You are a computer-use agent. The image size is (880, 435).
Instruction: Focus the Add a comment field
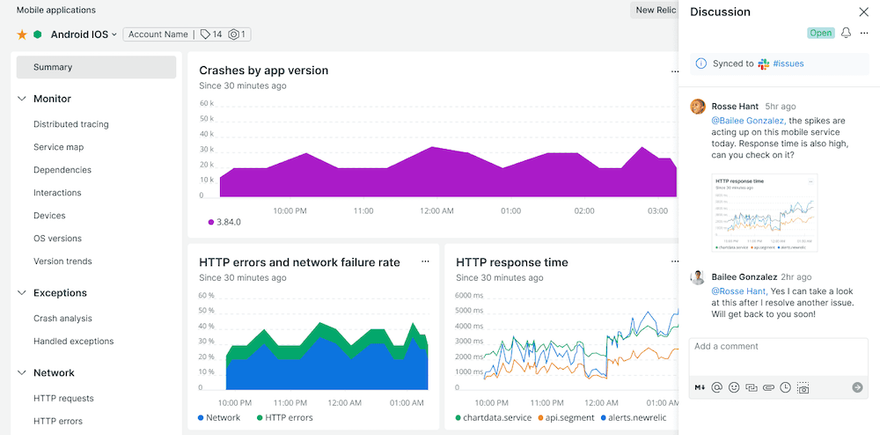point(778,356)
